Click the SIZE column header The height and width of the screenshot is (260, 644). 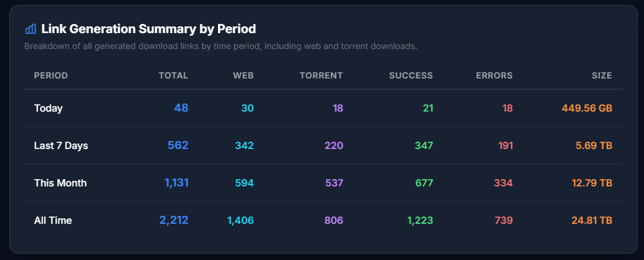pos(602,75)
